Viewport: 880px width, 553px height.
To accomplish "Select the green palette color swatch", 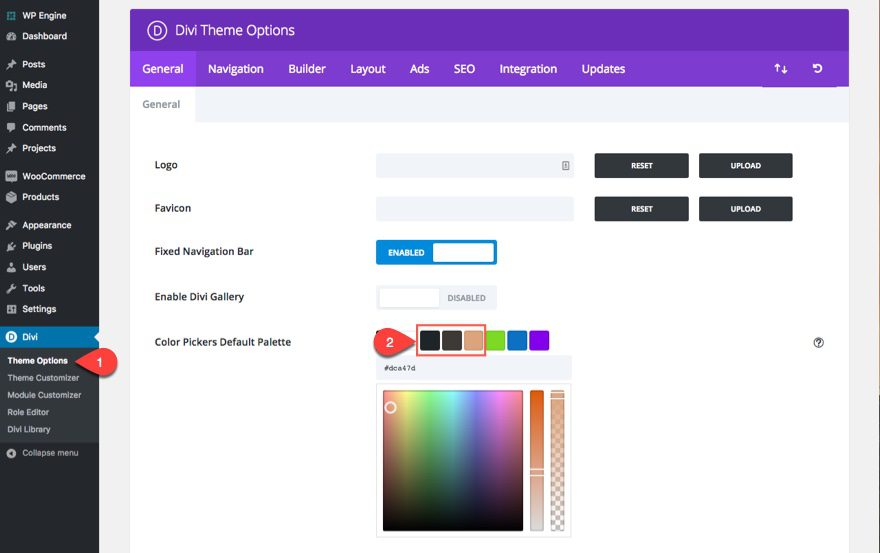I will coord(495,341).
